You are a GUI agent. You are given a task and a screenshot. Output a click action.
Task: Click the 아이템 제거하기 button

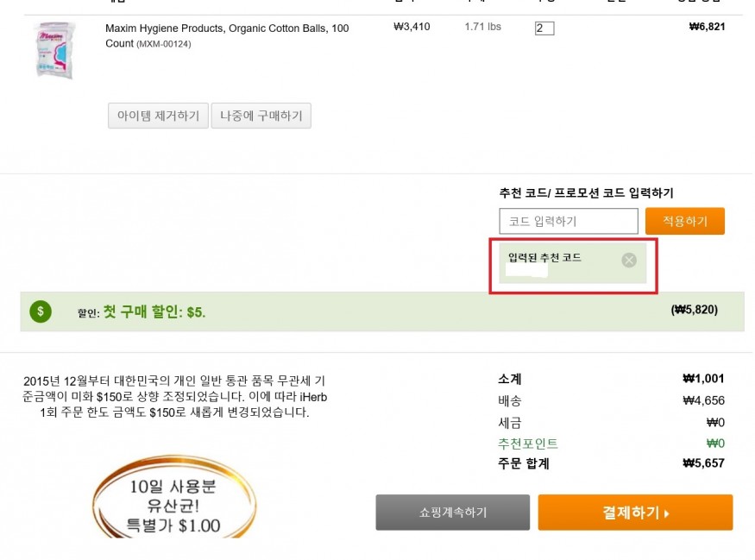coord(158,116)
